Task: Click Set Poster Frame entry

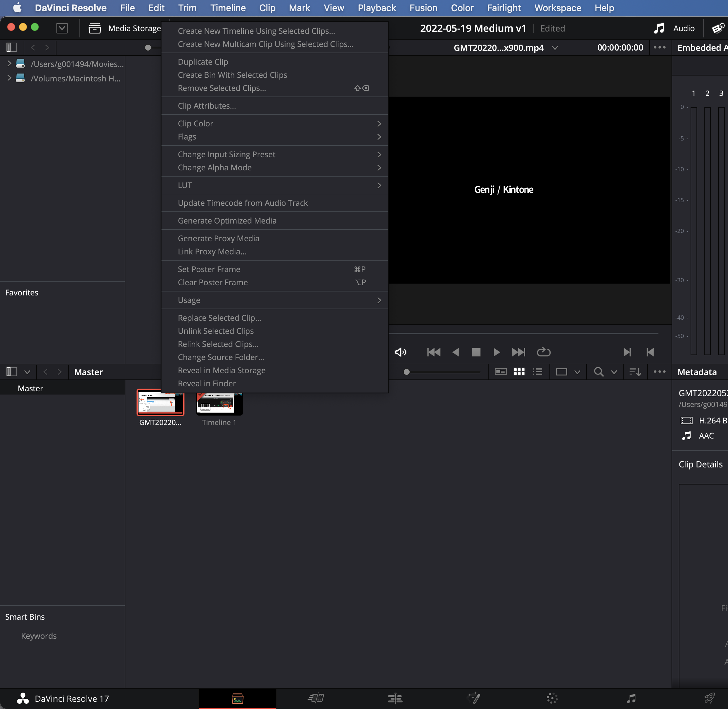Action: (x=274, y=269)
